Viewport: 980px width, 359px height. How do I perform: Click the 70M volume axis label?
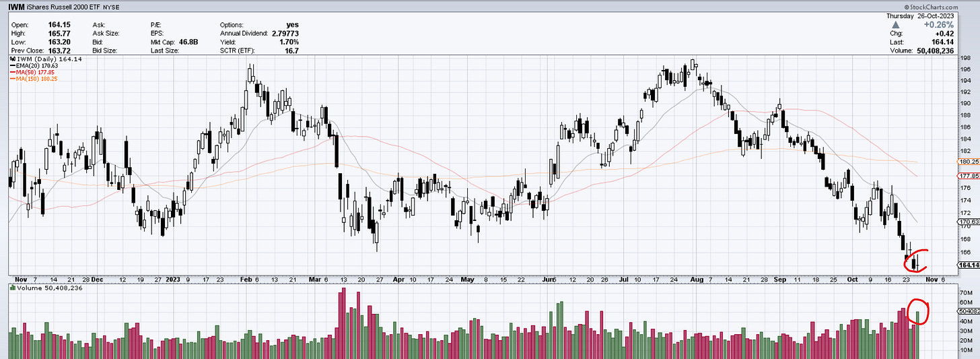pyautogui.click(x=966, y=294)
